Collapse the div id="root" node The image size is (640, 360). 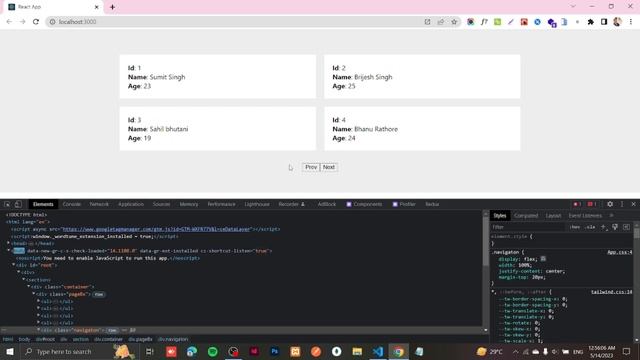pyautogui.click(x=13, y=264)
